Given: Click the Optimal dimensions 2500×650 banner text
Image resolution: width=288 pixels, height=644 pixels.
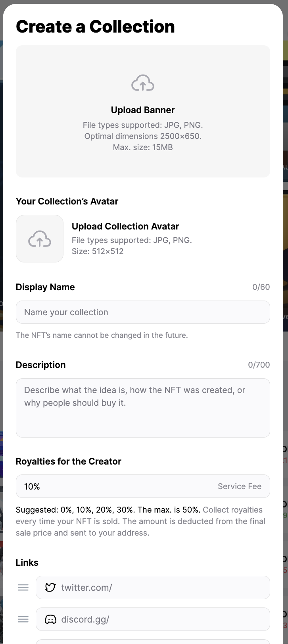Looking at the screenshot, I should tap(143, 136).
